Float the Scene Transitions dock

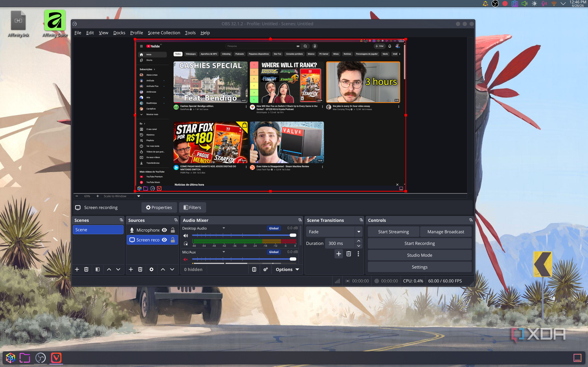(361, 220)
